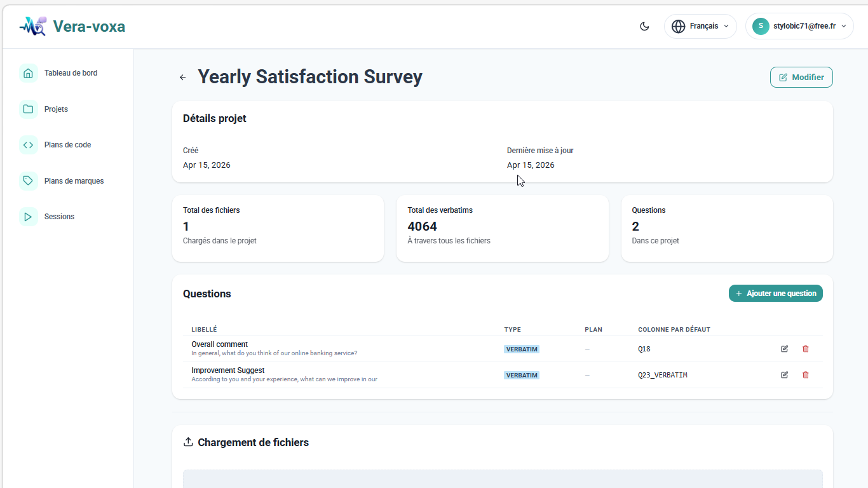The height and width of the screenshot is (488, 868).
Task: Click the Tableau de bord home icon
Action: tap(28, 73)
